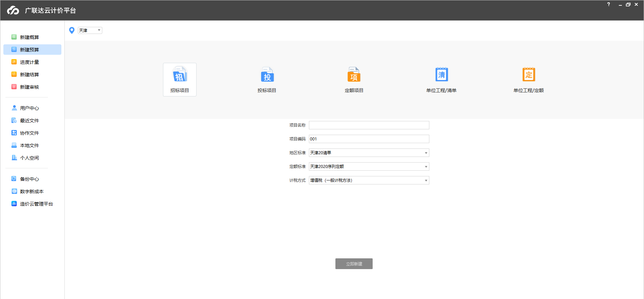Open 本地文件 section
Viewport: 644px width, 299px height.
[x=32, y=145]
